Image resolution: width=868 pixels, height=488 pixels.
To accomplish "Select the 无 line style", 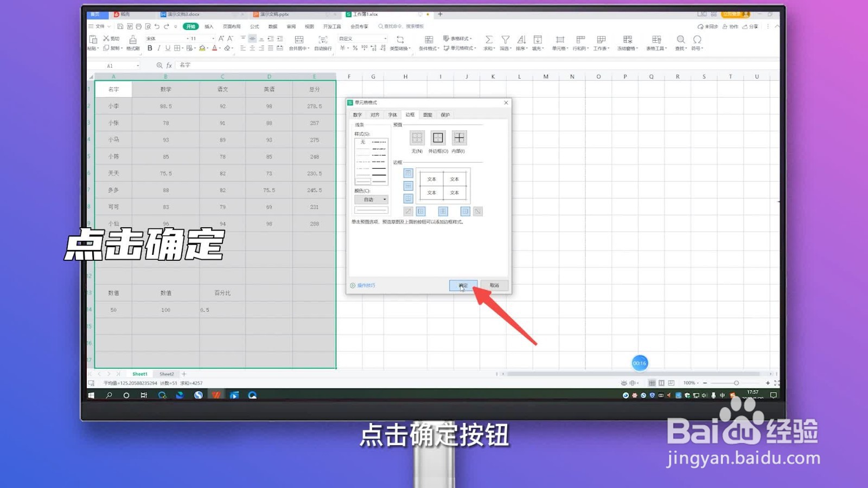I will click(363, 142).
